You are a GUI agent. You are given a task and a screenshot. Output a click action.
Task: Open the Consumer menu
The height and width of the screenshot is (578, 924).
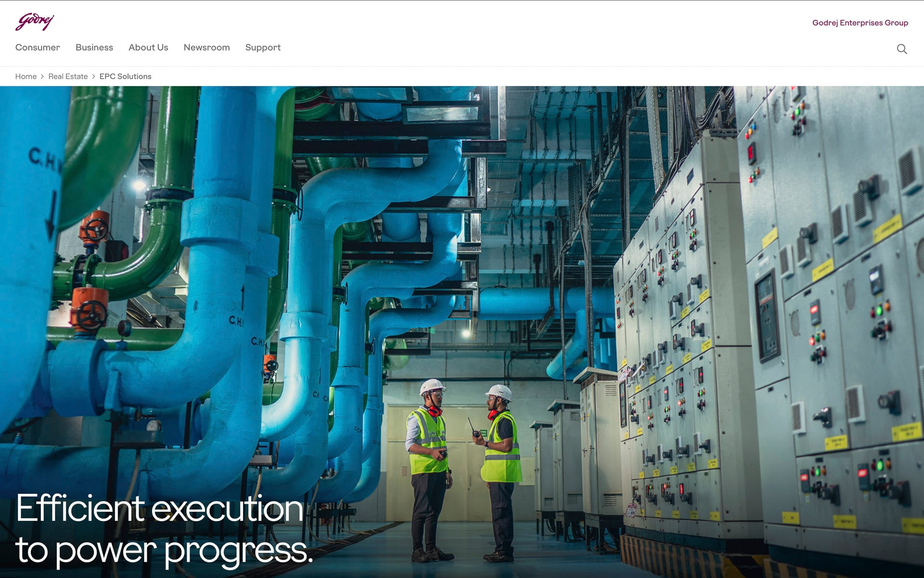38,48
